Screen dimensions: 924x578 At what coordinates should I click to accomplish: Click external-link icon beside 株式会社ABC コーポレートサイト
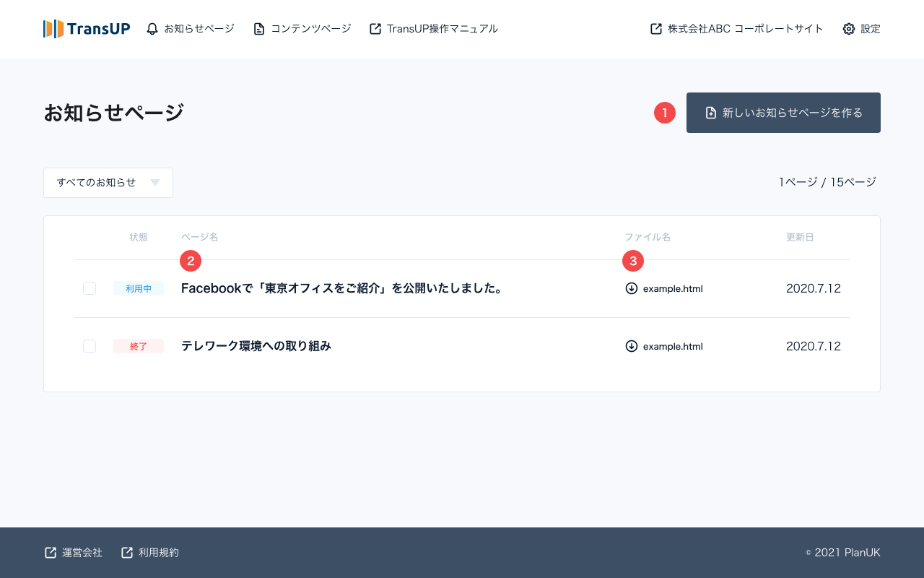click(x=656, y=29)
